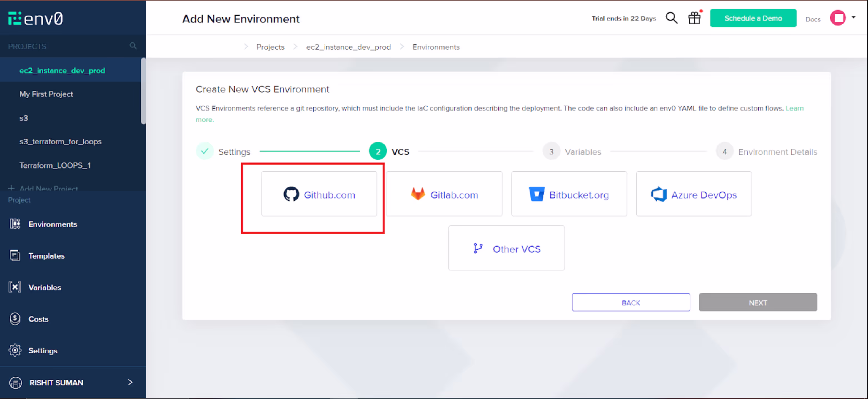Open the projects search magnifier icon
868x399 pixels.
[133, 46]
